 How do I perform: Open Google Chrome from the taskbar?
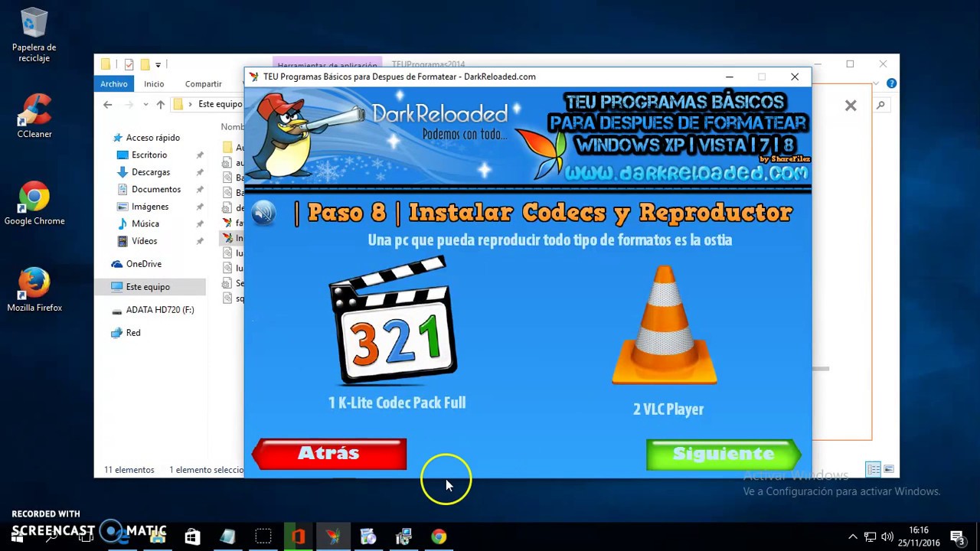(439, 536)
